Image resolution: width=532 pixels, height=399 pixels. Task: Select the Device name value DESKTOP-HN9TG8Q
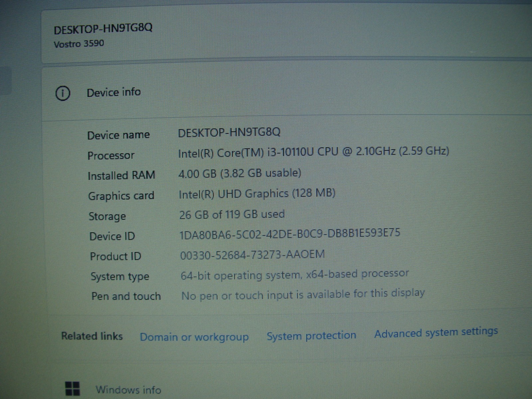coord(229,132)
